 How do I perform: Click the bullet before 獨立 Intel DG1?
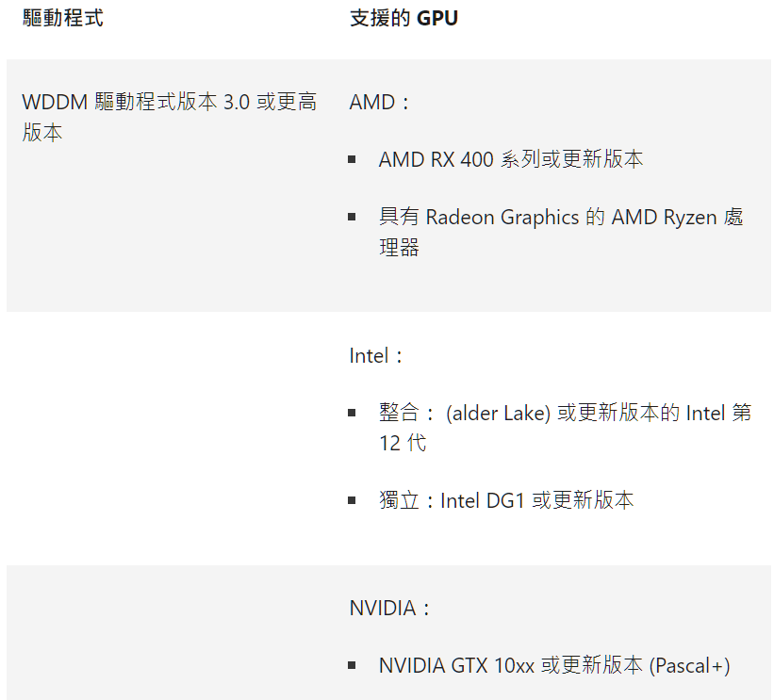point(352,500)
